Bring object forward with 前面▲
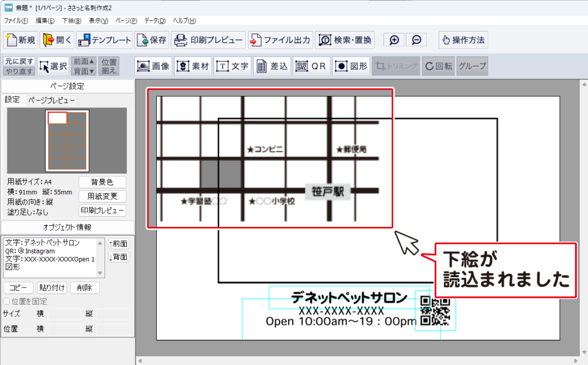 (x=83, y=61)
